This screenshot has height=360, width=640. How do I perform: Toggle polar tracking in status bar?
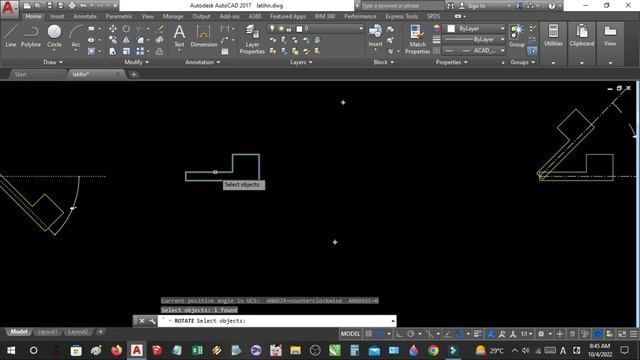tap(411, 334)
